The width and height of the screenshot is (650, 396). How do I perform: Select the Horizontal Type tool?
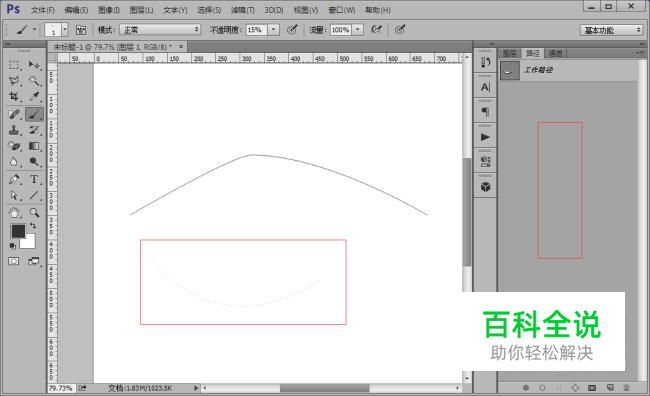(34, 180)
